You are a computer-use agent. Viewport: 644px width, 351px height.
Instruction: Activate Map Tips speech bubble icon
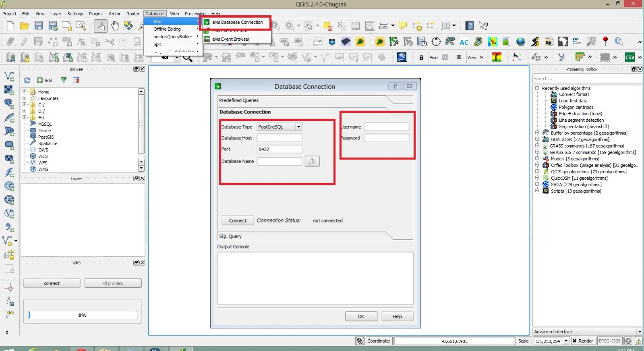tap(403, 26)
